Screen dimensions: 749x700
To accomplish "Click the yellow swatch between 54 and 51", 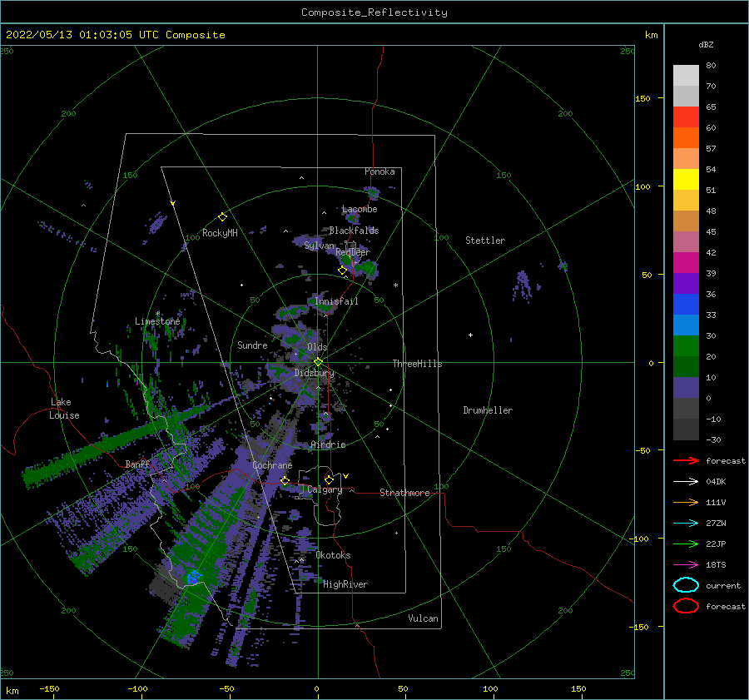I will coord(686,180).
